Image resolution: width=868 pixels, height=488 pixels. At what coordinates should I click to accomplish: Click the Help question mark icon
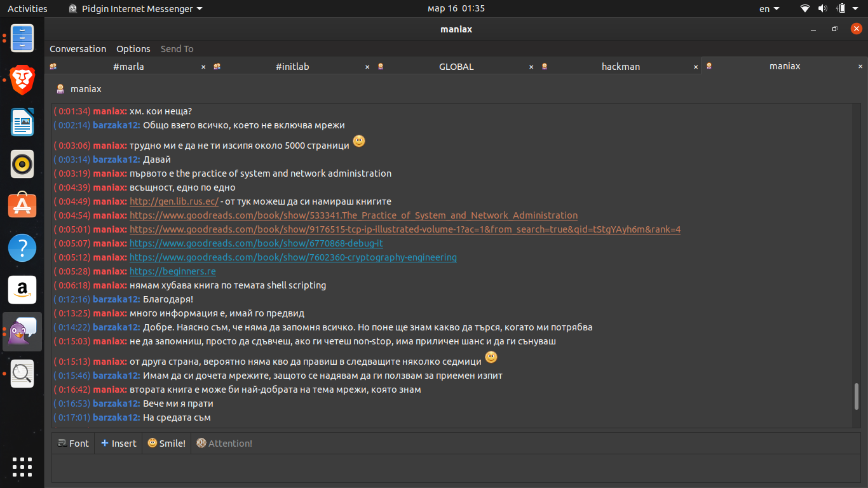click(x=22, y=248)
